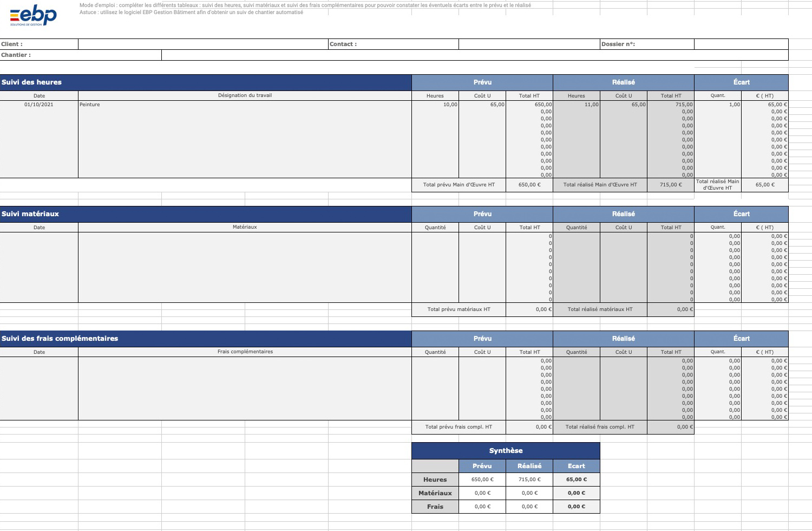Select the 'Peinture' work description cell
Image resolution: width=812 pixels, height=531 pixels.
[x=245, y=105]
